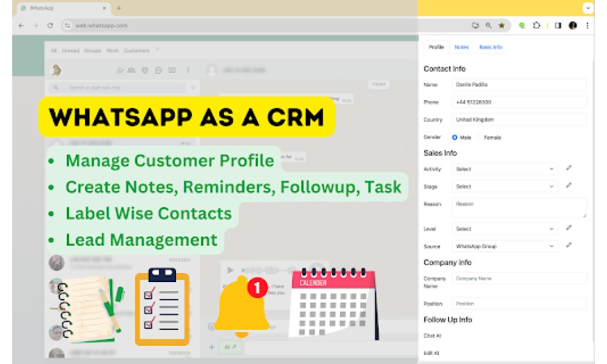Expand tab search chevron at browser top right
607x364 pixels.
coord(588,8)
